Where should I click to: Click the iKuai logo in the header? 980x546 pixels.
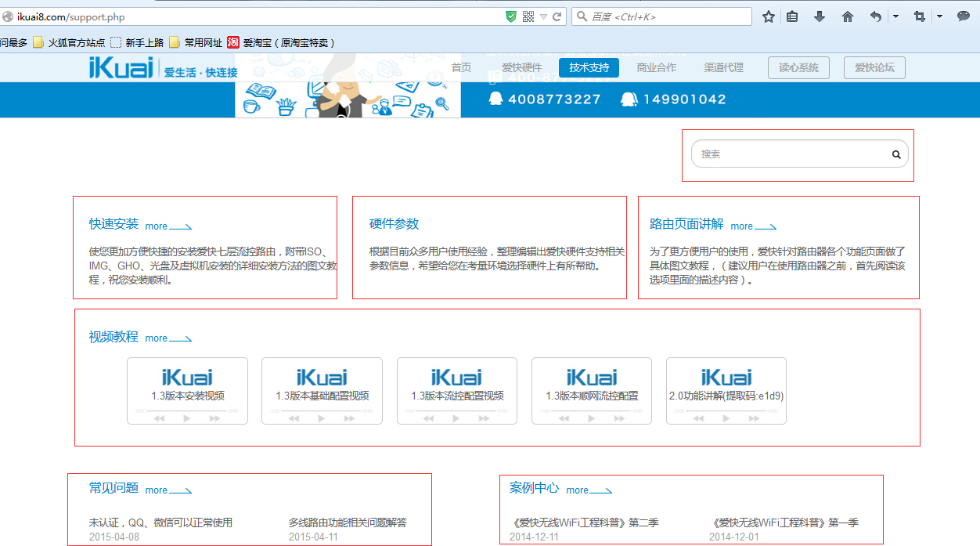(x=121, y=67)
